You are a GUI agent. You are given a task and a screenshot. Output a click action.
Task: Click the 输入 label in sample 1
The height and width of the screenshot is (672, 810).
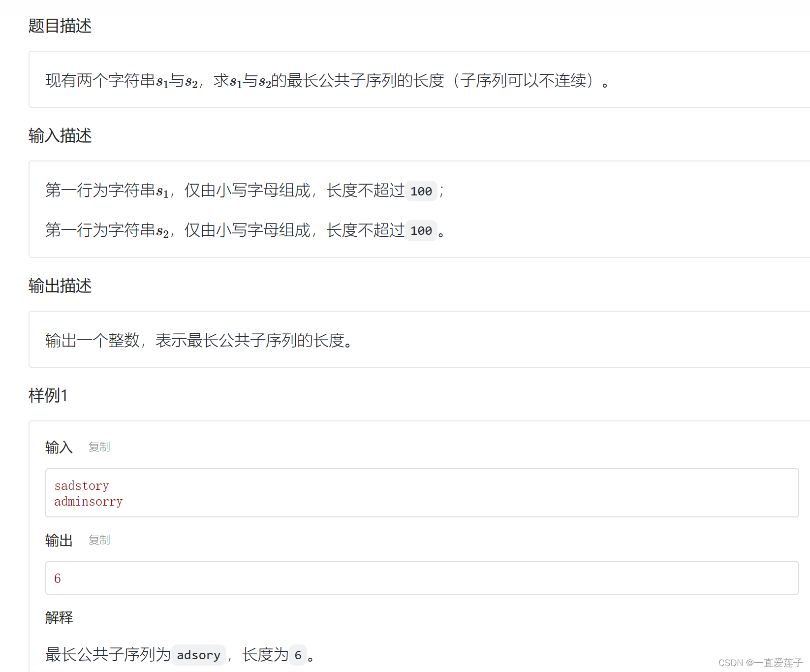pyautogui.click(x=59, y=447)
